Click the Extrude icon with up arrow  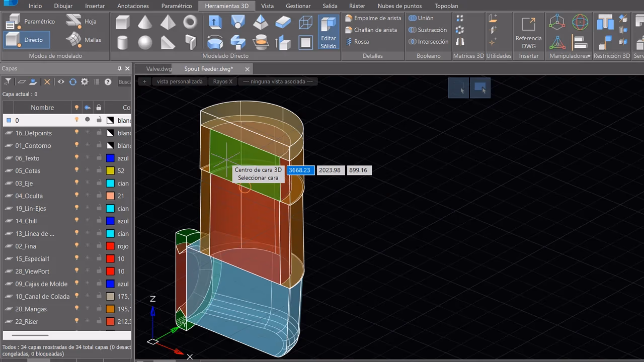(215, 22)
